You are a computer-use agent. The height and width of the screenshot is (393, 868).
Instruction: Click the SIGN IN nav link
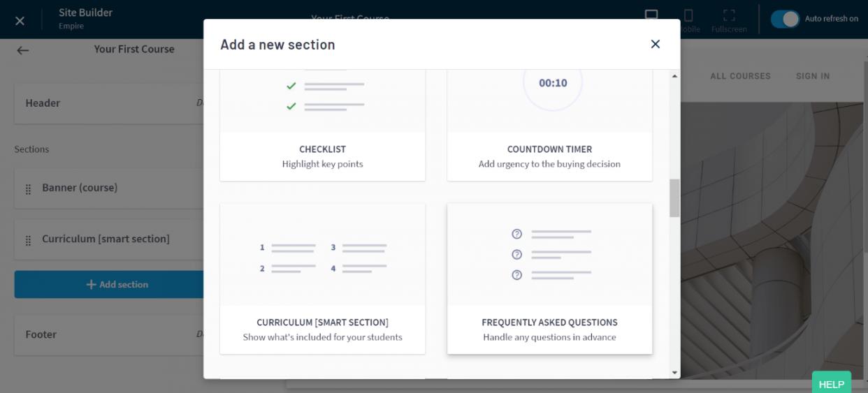[x=812, y=76]
